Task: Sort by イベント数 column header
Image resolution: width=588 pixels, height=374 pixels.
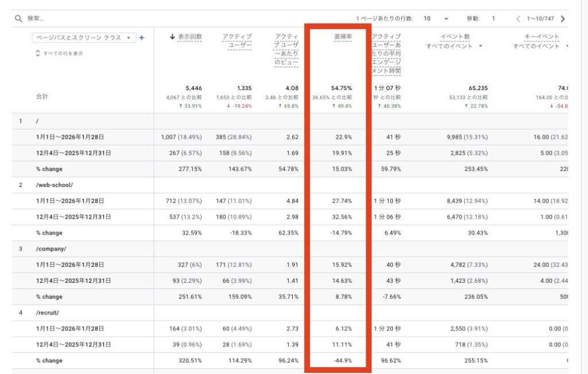Action: pyautogui.click(x=455, y=37)
